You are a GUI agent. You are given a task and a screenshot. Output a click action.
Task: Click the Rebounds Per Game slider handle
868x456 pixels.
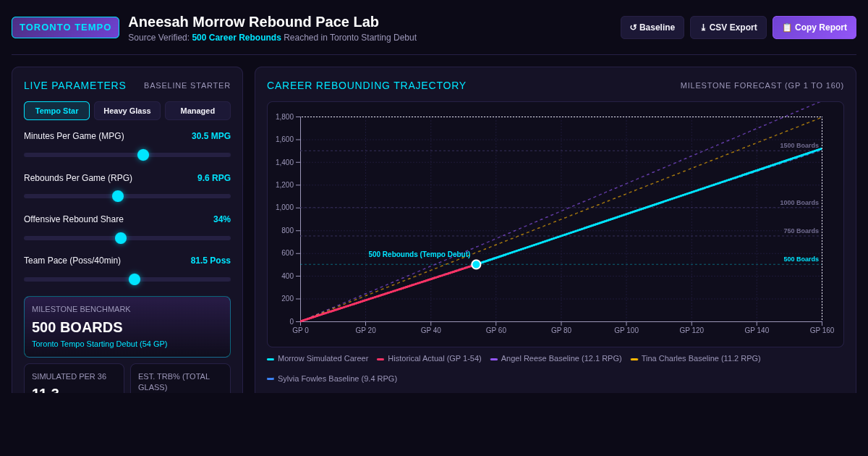[x=118, y=196]
